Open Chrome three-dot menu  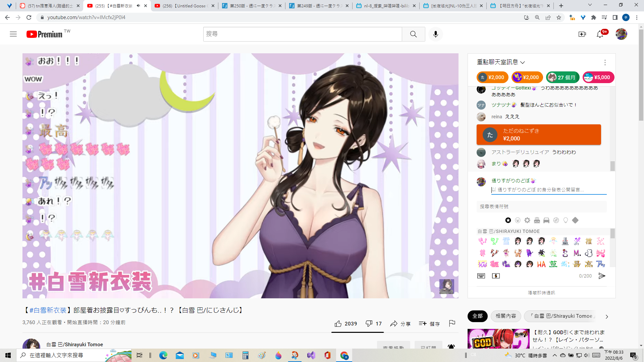[637, 17]
